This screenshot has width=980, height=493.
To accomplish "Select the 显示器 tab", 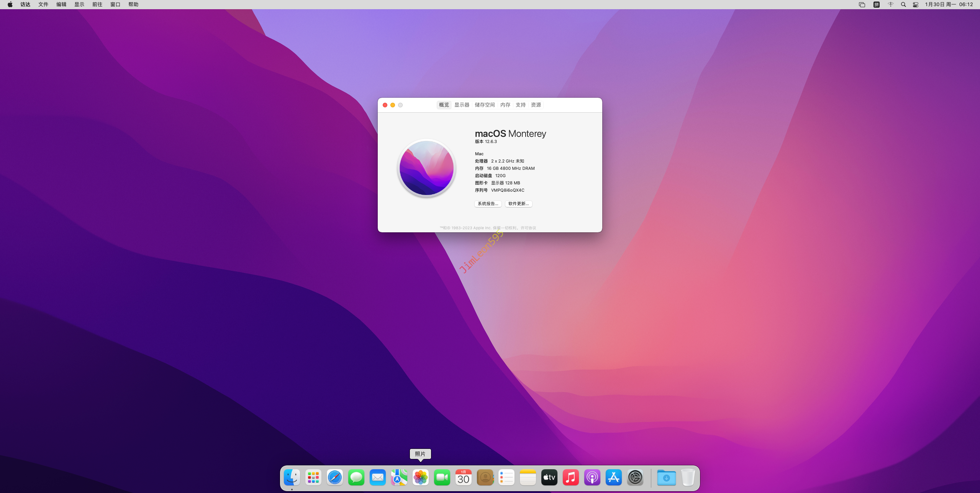I will 462,105.
